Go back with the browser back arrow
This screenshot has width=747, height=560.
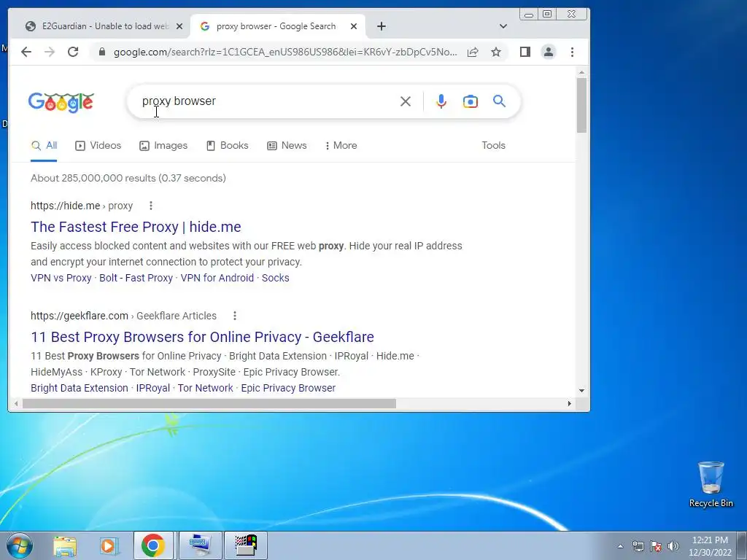click(26, 52)
